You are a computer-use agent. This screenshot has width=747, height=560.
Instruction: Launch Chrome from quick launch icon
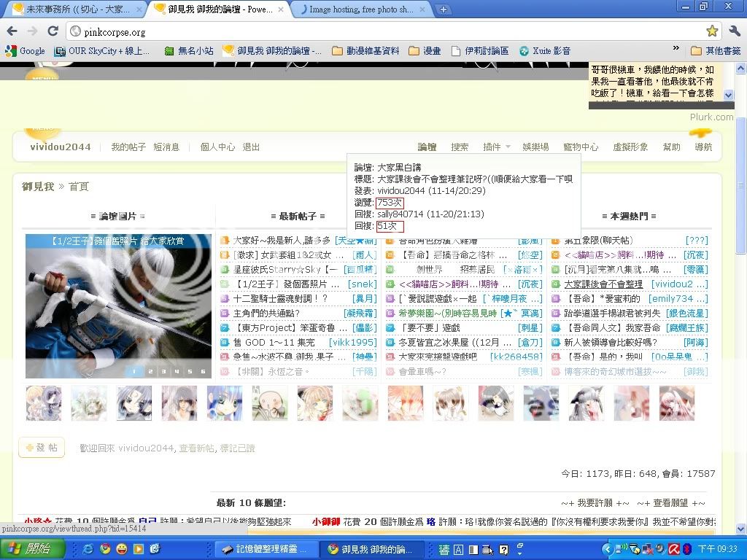click(105, 549)
